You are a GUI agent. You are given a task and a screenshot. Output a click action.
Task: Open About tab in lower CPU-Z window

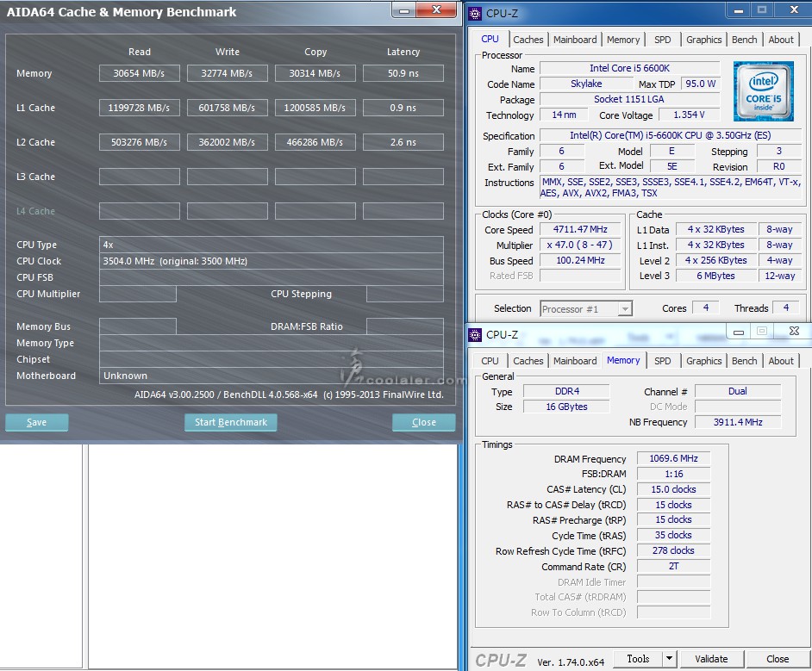pyautogui.click(x=780, y=361)
